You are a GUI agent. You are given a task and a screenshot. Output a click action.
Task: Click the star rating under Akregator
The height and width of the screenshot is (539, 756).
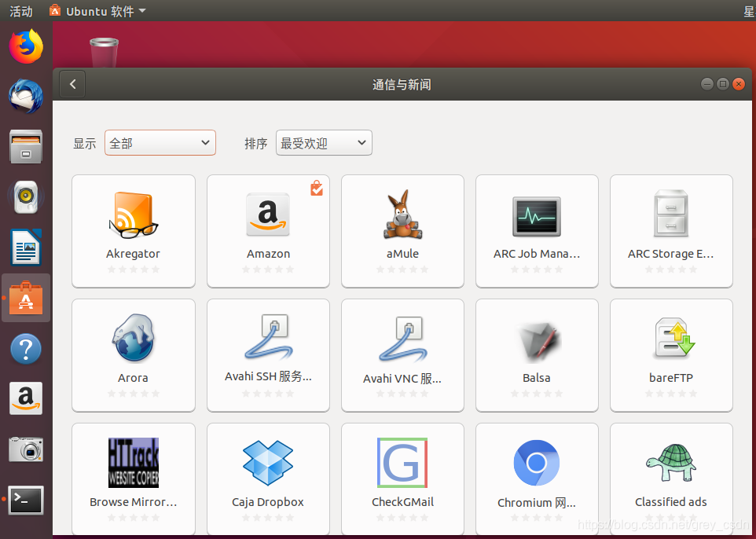tap(133, 269)
